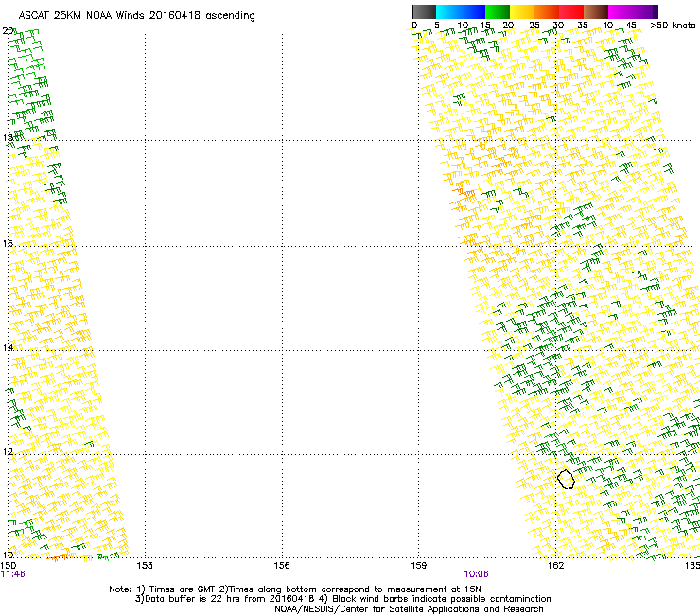Select the green 15-20 knots colorbar segment
This screenshot has width=700, height=615.
[x=498, y=11]
